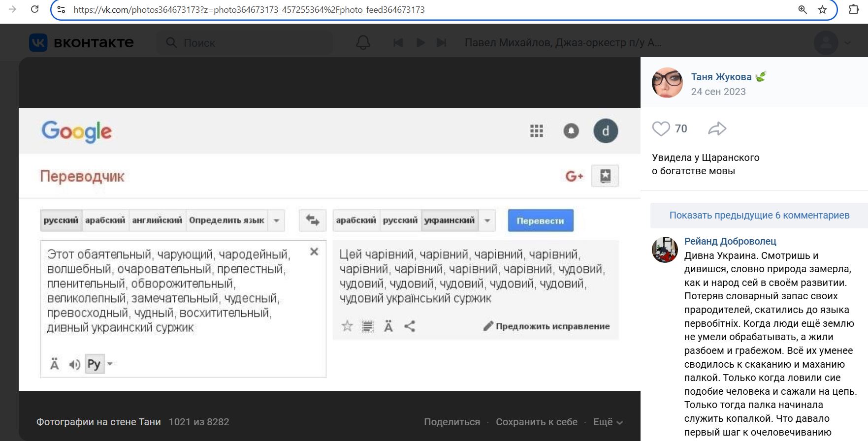Screen dimensions: 868x441
Task: Click the photo counter 1021 из 8282
Action: (x=199, y=422)
